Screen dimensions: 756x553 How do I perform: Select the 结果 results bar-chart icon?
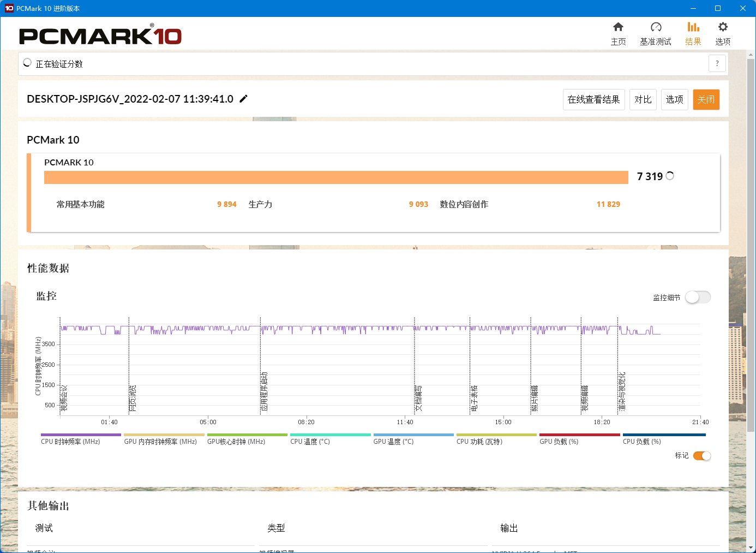click(x=693, y=27)
